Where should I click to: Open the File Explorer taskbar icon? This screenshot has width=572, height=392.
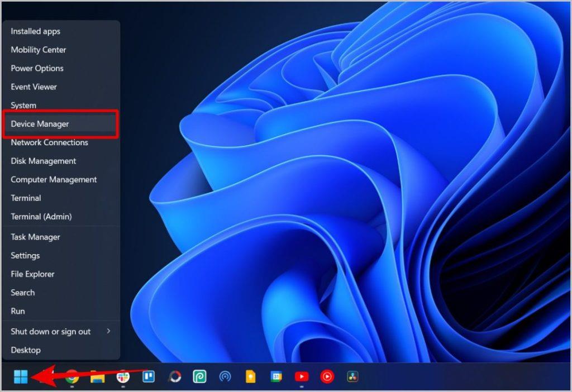[97, 376]
